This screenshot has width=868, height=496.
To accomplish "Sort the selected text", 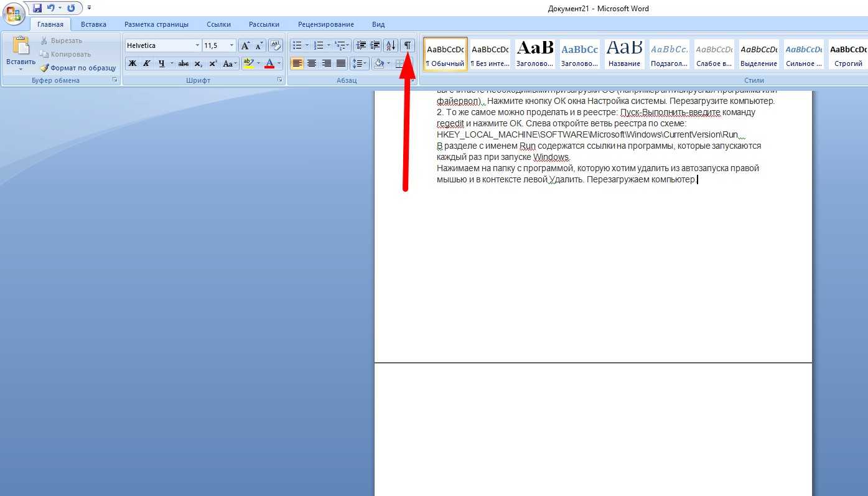I will (391, 45).
